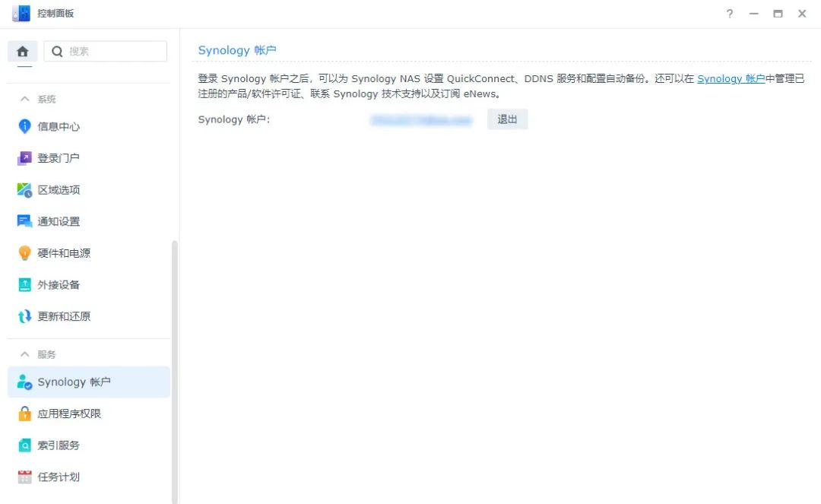The width and height of the screenshot is (821, 504).
Task: Open the 登录门户 icon
Action: 24,158
